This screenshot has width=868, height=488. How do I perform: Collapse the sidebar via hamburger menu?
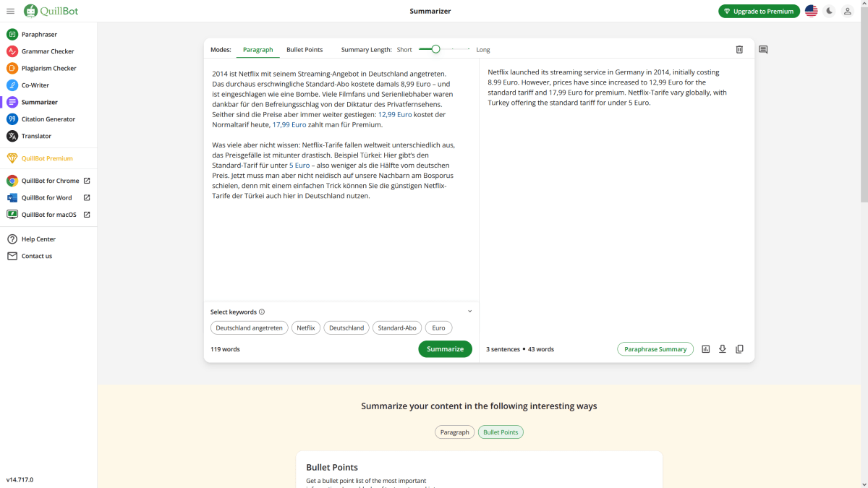10,11
